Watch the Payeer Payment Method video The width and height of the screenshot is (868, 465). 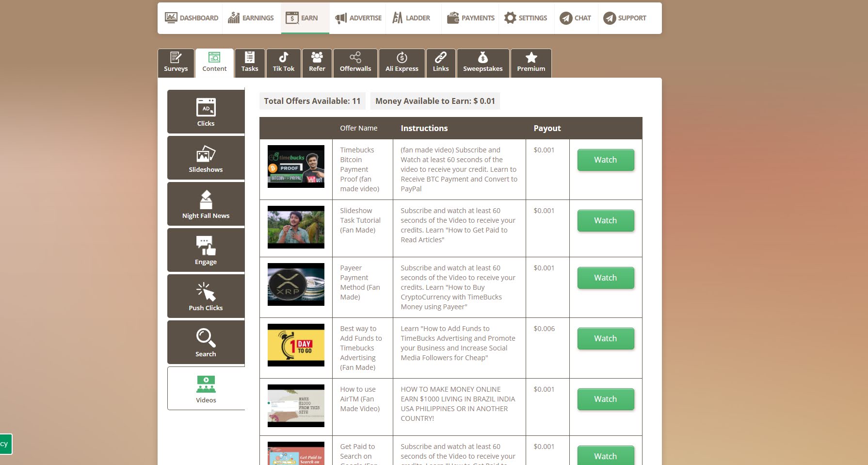coord(606,278)
